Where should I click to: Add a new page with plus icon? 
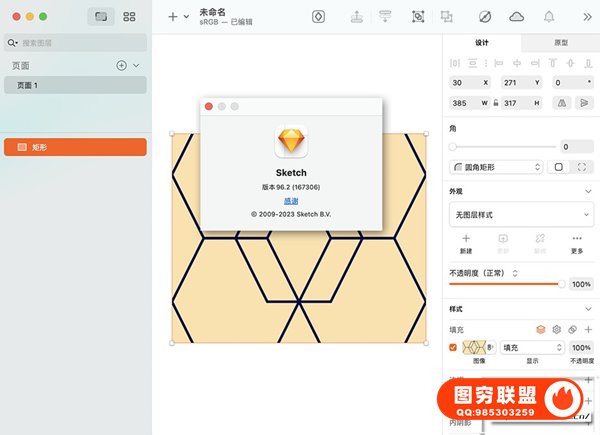[x=121, y=65]
